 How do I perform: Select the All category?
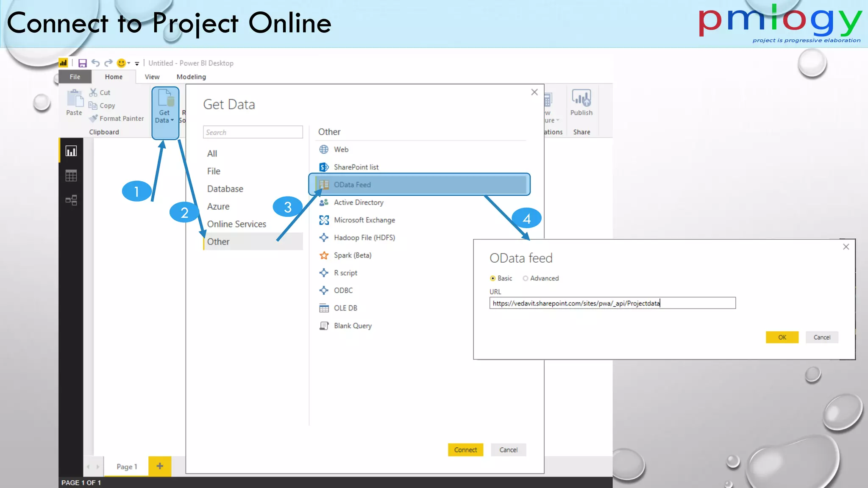coord(212,154)
